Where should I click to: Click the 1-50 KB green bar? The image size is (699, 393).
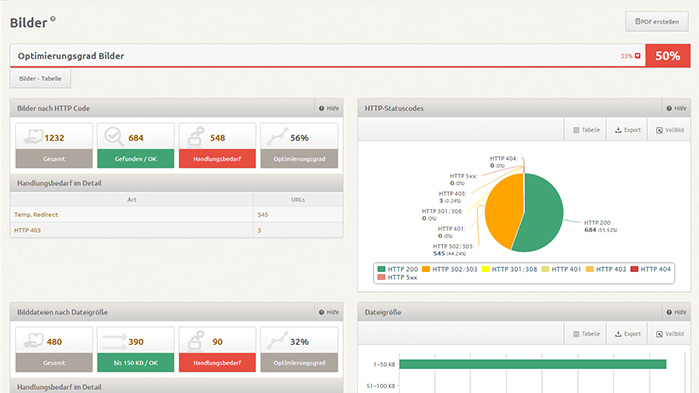tap(533, 364)
